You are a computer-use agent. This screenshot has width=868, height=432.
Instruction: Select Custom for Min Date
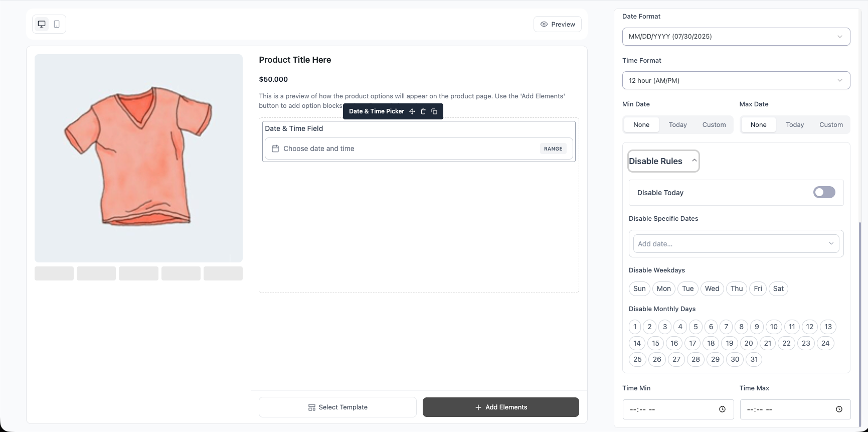(714, 124)
